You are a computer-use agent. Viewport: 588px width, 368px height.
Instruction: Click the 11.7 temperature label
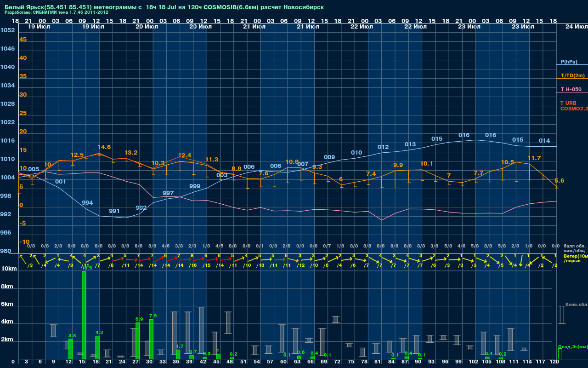point(534,158)
